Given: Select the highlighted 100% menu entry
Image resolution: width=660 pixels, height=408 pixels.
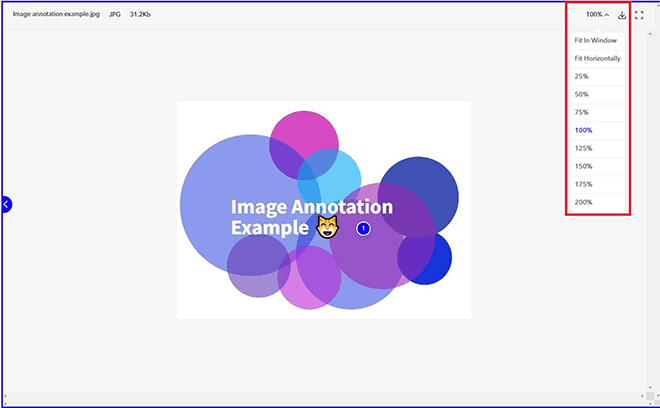Looking at the screenshot, I should [x=597, y=131].
